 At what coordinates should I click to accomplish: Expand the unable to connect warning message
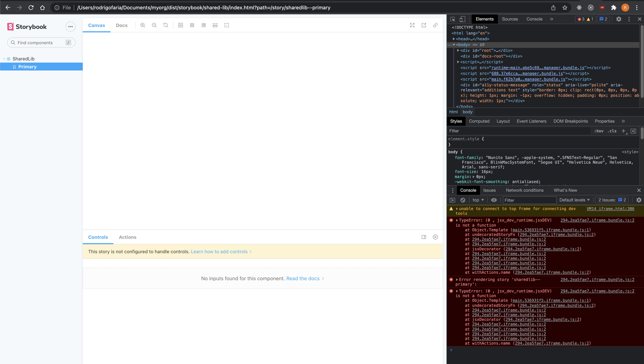457,209
